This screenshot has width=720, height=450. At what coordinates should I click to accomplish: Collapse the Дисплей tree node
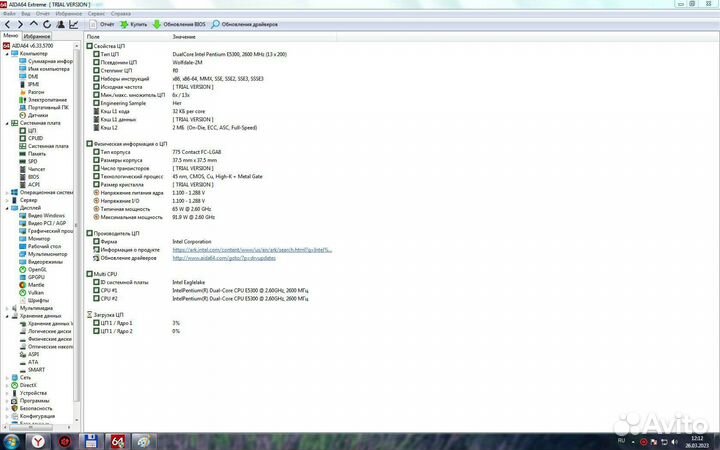[7, 208]
